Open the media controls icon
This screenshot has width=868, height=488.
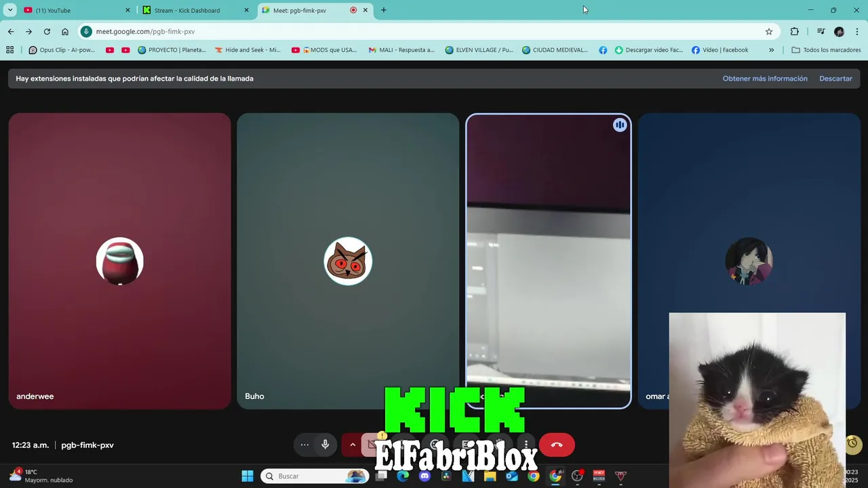[821, 31]
